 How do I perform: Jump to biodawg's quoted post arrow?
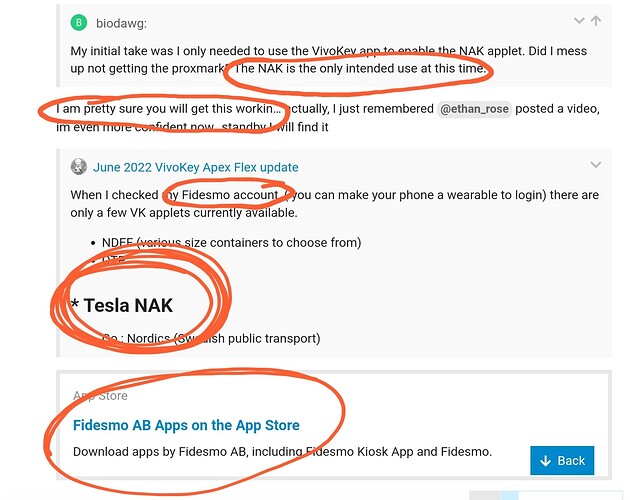[596, 20]
